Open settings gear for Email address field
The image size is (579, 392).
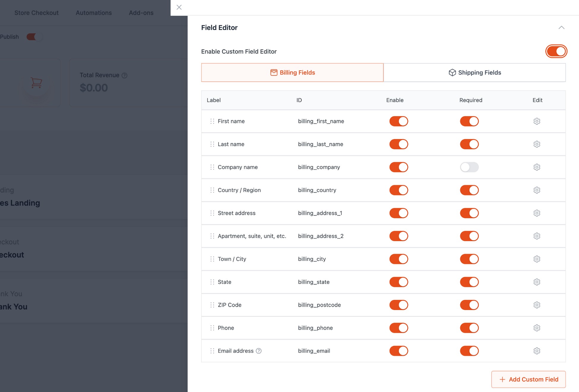537,351
